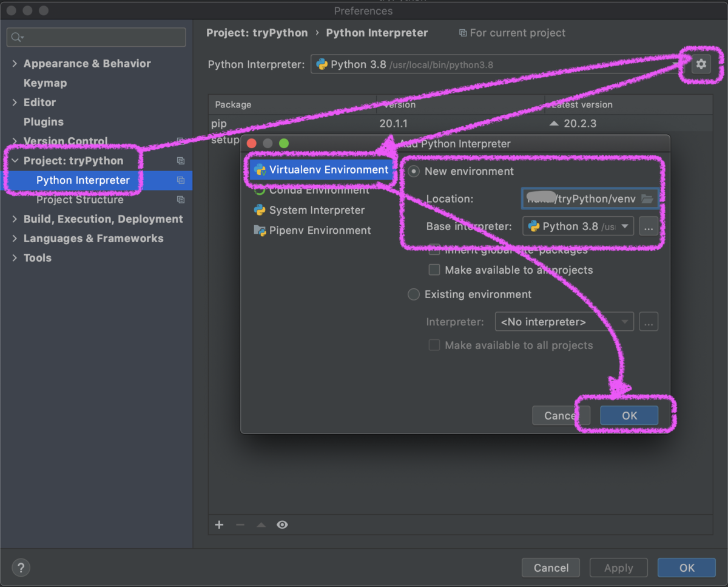
Task: Click the folder browse icon in Location field
Action: pyautogui.click(x=647, y=198)
